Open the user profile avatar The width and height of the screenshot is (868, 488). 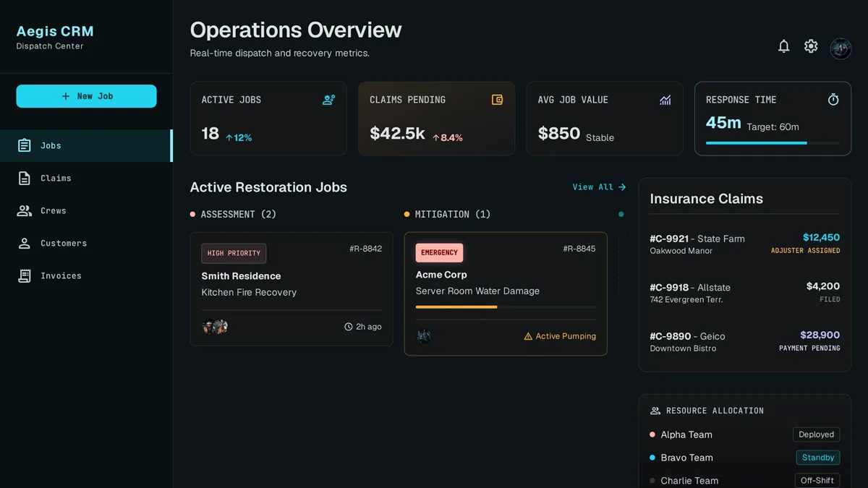point(841,48)
